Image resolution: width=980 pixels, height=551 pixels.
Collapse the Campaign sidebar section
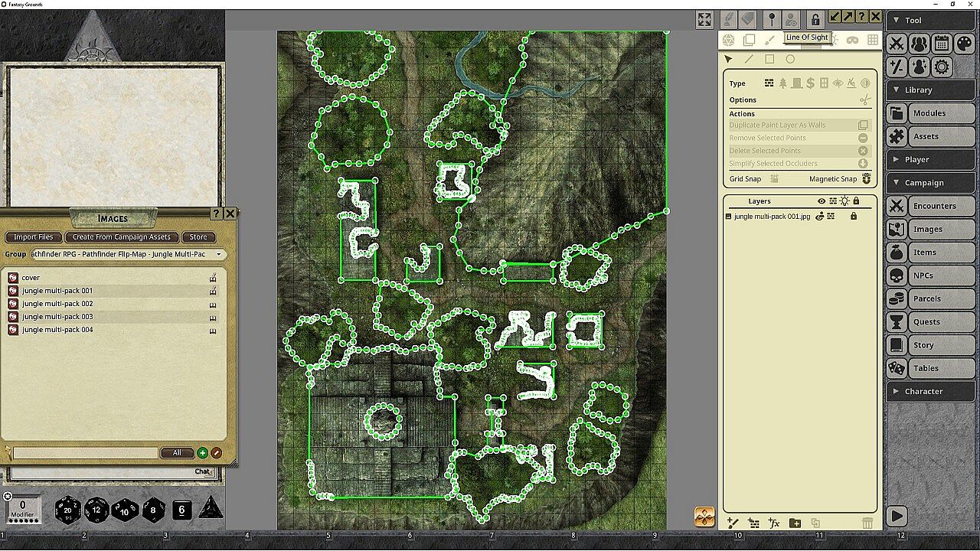click(931, 183)
